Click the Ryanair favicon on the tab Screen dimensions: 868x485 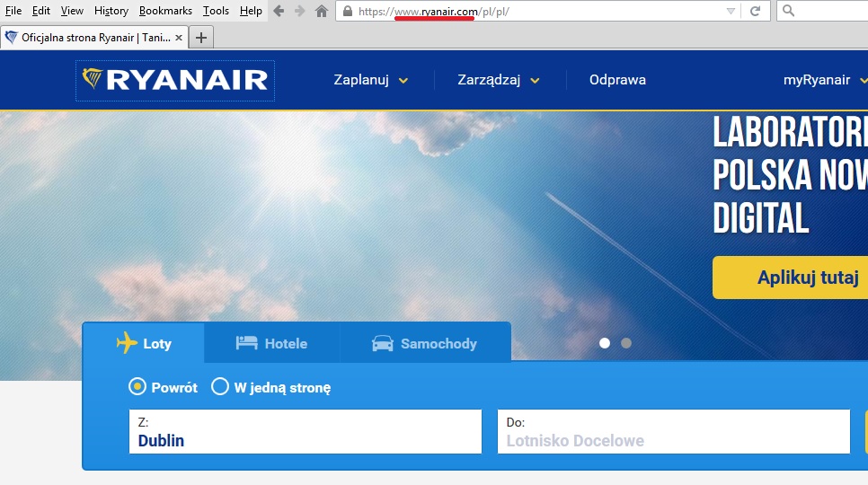(11, 38)
